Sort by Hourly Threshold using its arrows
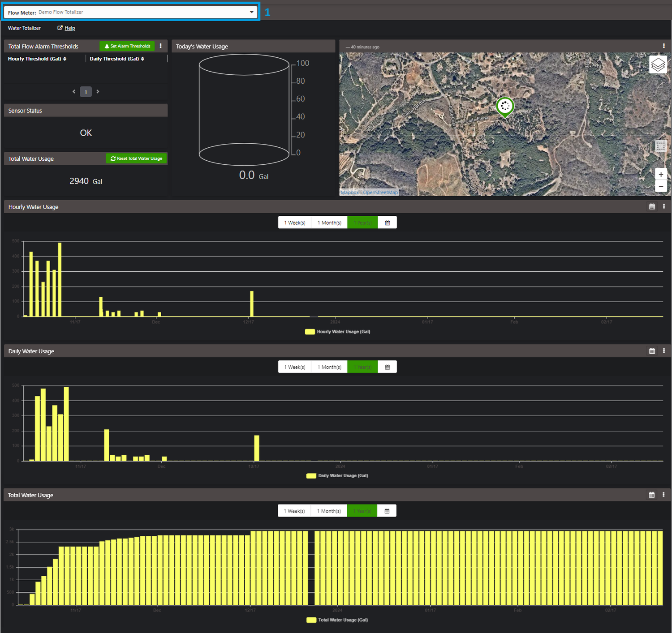Image resolution: width=672 pixels, height=633 pixels. click(64, 59)
